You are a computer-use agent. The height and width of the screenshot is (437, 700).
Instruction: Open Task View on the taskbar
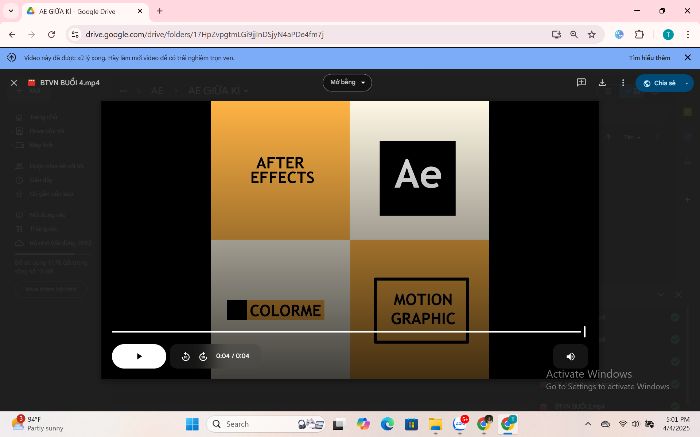point(338,424)
